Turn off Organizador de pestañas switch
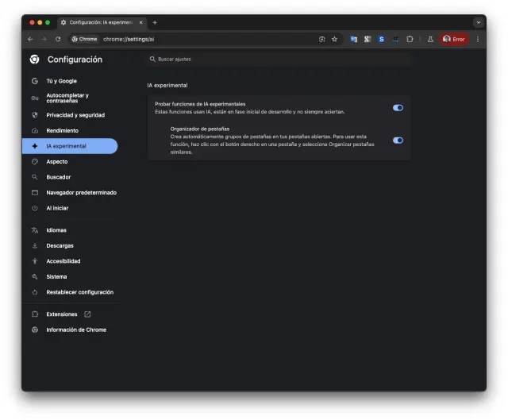 point(398,140)
